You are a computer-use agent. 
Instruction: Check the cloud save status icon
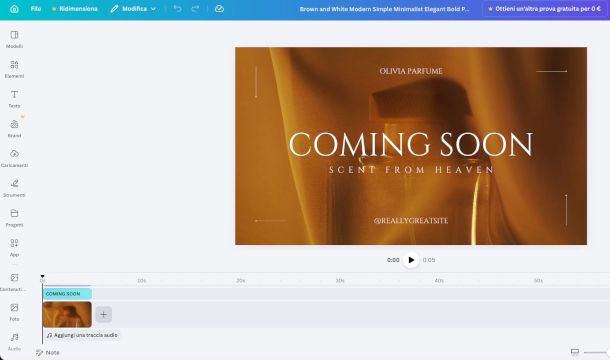(219, 9)
